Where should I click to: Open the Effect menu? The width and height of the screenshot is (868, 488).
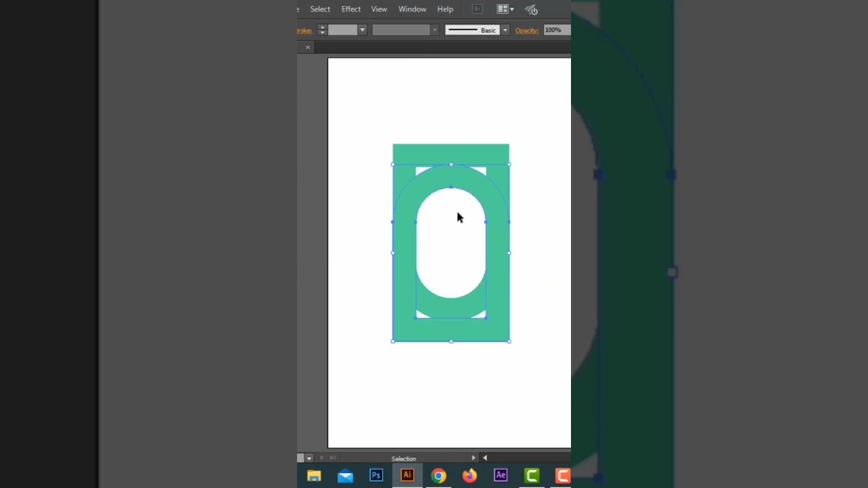click(351, 9)
